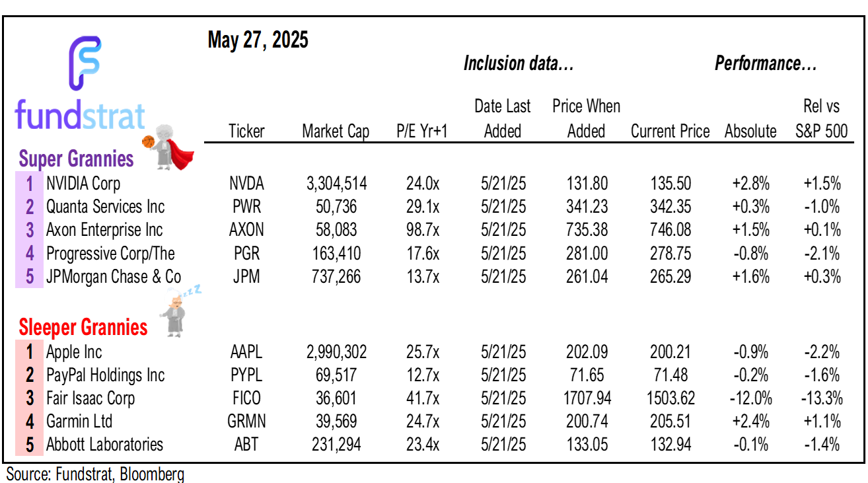868x483 pixels.
Task: Click the Market Cap column header
Action: [336, 131]
